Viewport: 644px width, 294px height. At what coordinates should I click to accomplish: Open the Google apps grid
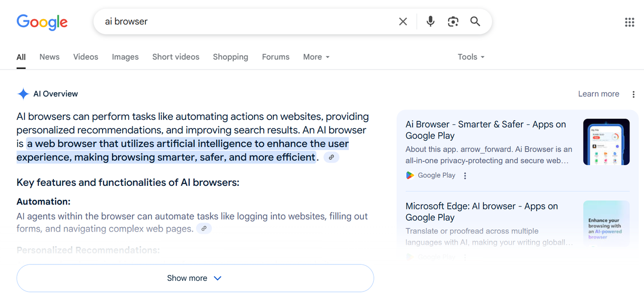coord(629,22)
